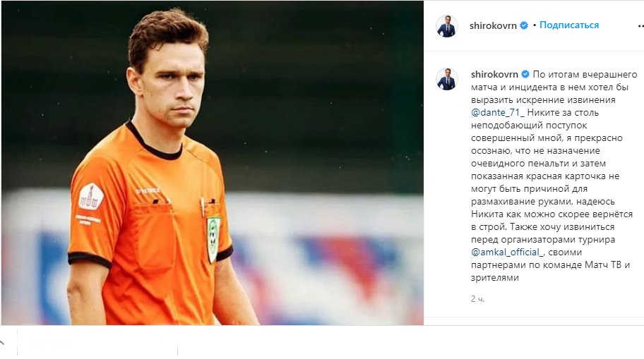Expand the chevron at bottom-left corner
Image resolution: width=644 pixels, height=359 pixels.
point(2,343)
